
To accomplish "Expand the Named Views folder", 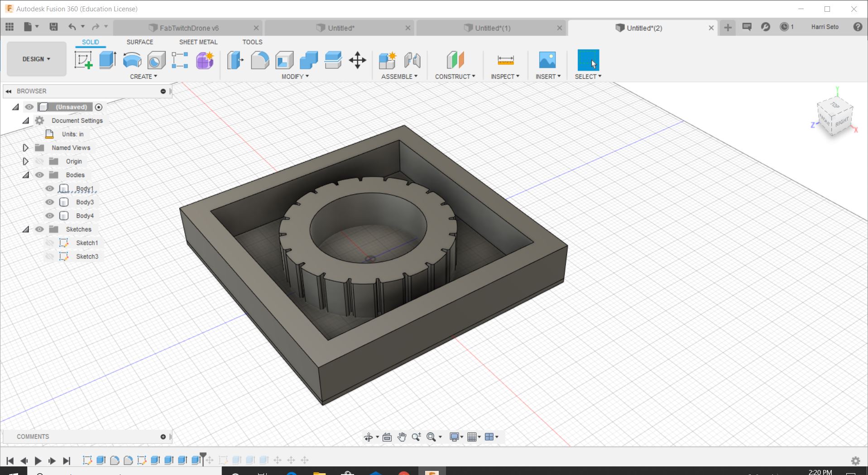I will point(26,148).
